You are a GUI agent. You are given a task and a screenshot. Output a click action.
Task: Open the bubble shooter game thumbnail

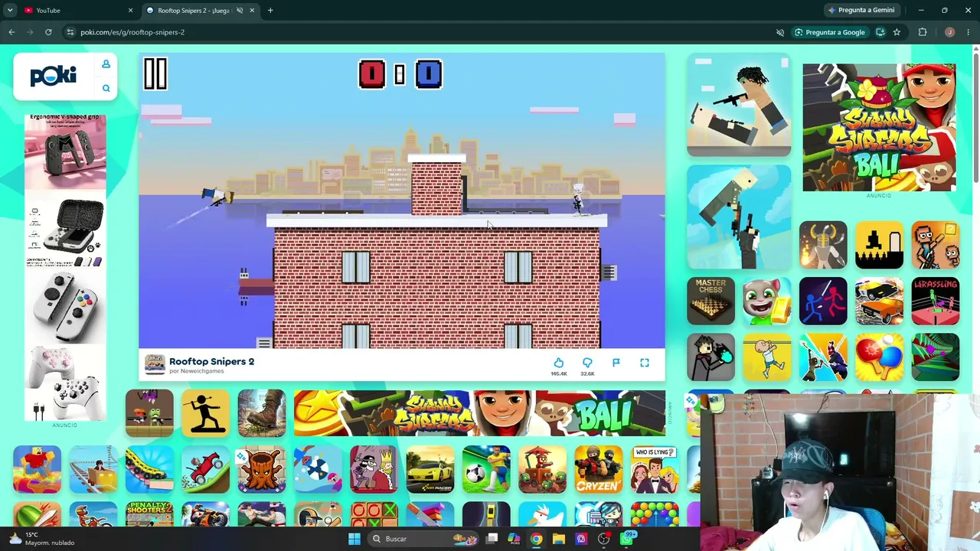click(x=655, y=515)
